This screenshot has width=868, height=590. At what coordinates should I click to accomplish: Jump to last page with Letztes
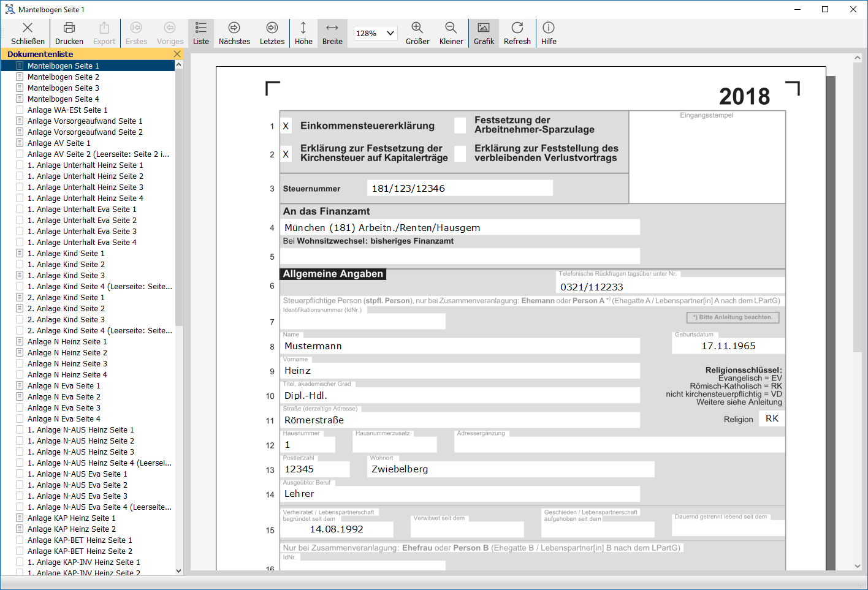coord(272,28)
